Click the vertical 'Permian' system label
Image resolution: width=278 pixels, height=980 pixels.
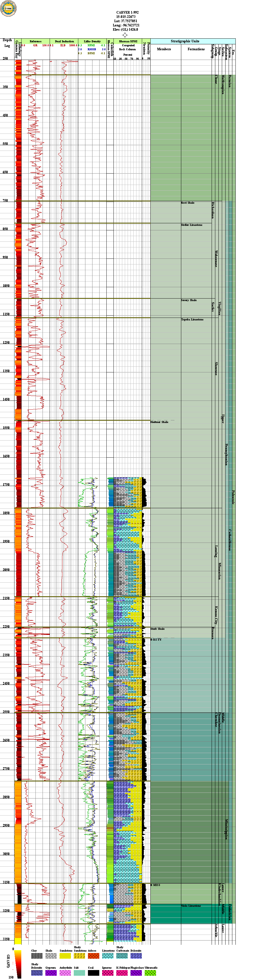230,81
